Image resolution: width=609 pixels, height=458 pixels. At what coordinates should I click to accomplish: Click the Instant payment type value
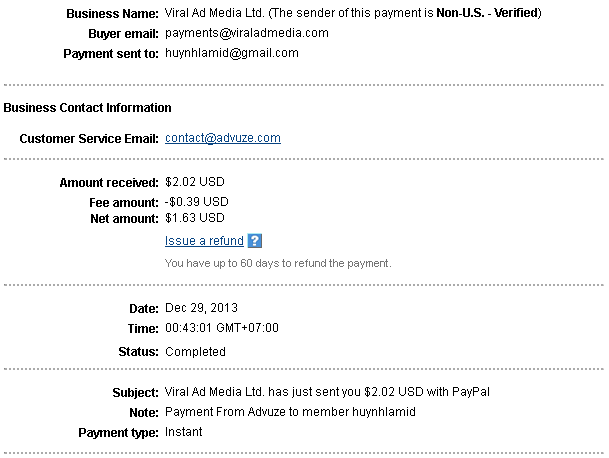pyautogui.click(x=184, y=432)
